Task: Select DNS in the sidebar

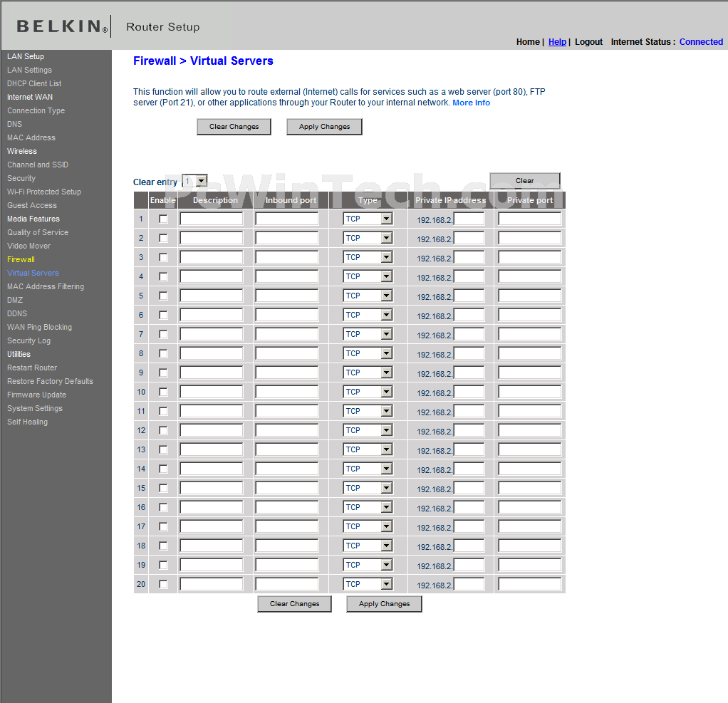Action: [x=14, y=124]
